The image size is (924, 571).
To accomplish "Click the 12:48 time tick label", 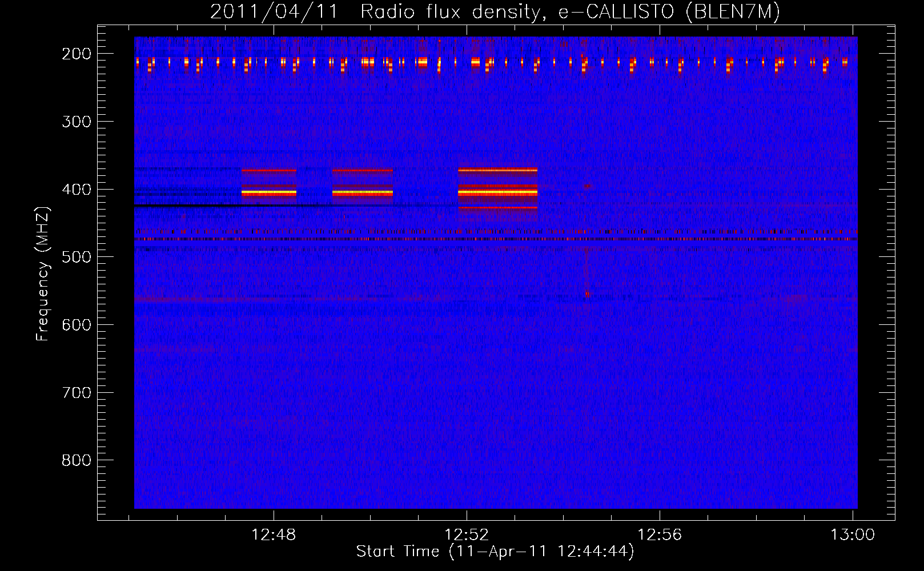I will tap(274, 535).
